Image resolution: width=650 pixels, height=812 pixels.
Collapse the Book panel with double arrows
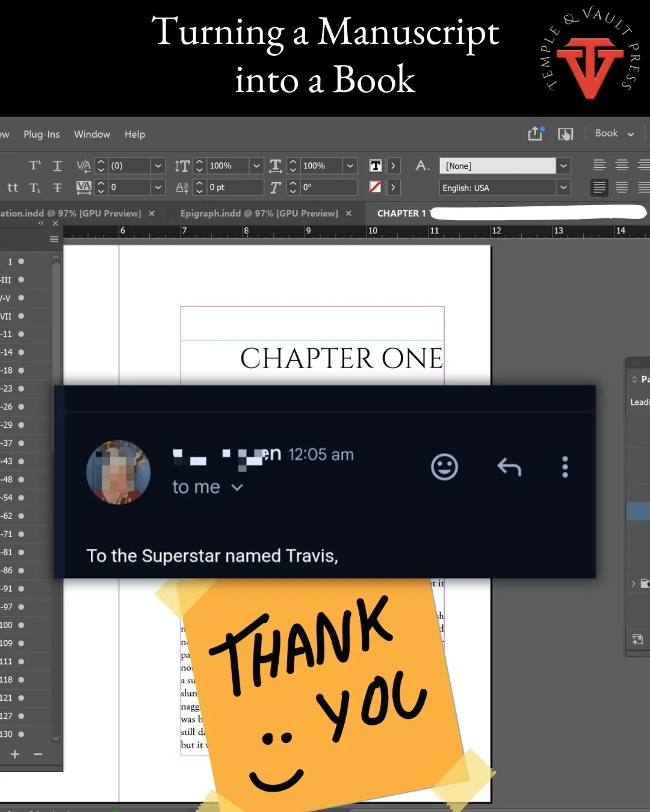[41, 223]
